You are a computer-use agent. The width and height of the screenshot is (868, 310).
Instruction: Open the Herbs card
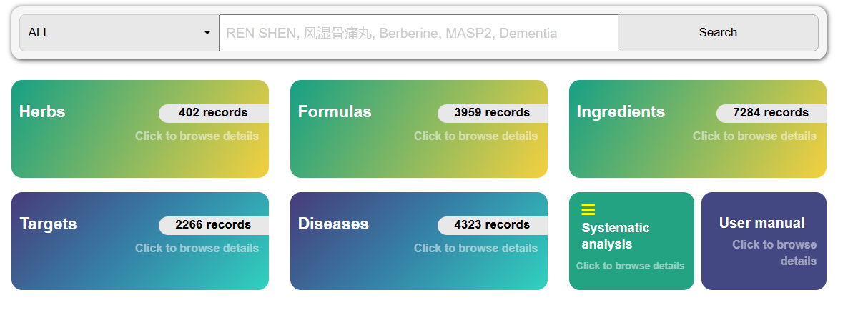click(42, 111)
